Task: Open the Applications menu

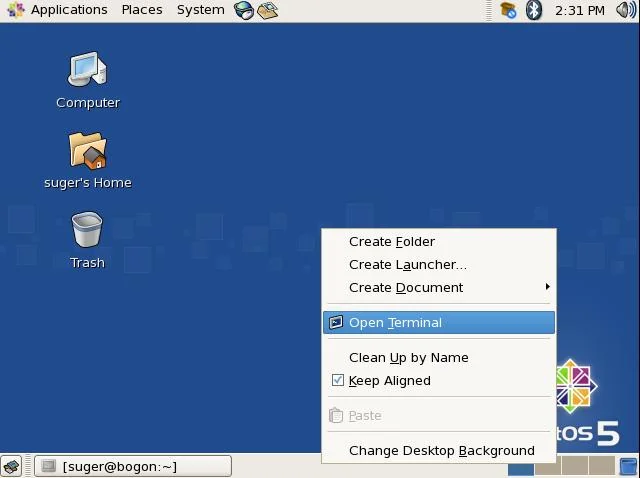Action: [69, 10]
